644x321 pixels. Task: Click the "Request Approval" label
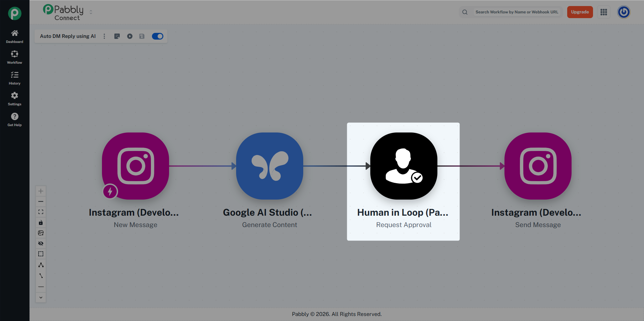404,225
